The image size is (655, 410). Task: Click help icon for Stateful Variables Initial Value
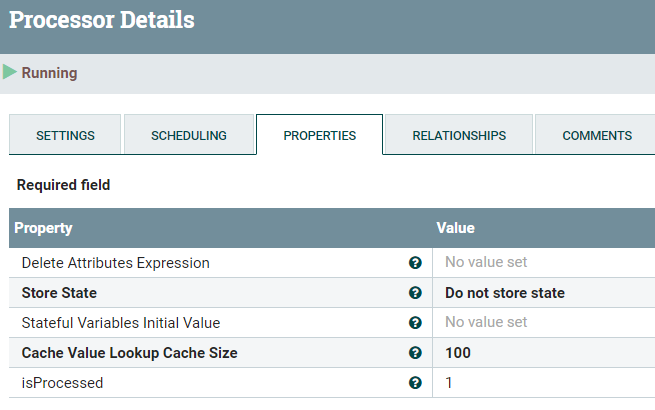click(x=415, y=323)
